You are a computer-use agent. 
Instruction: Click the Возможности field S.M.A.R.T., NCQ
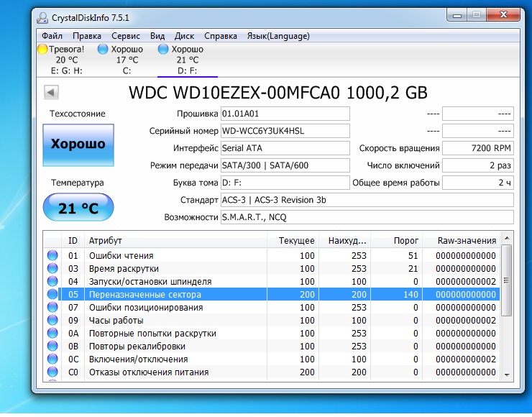(x=367, y=218)
